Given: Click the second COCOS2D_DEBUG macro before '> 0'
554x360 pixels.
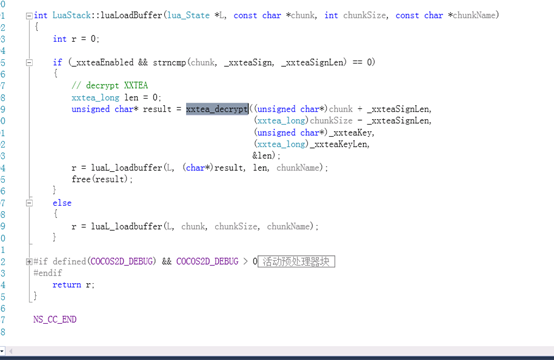Looking at the screenshot, I should 207,261.
